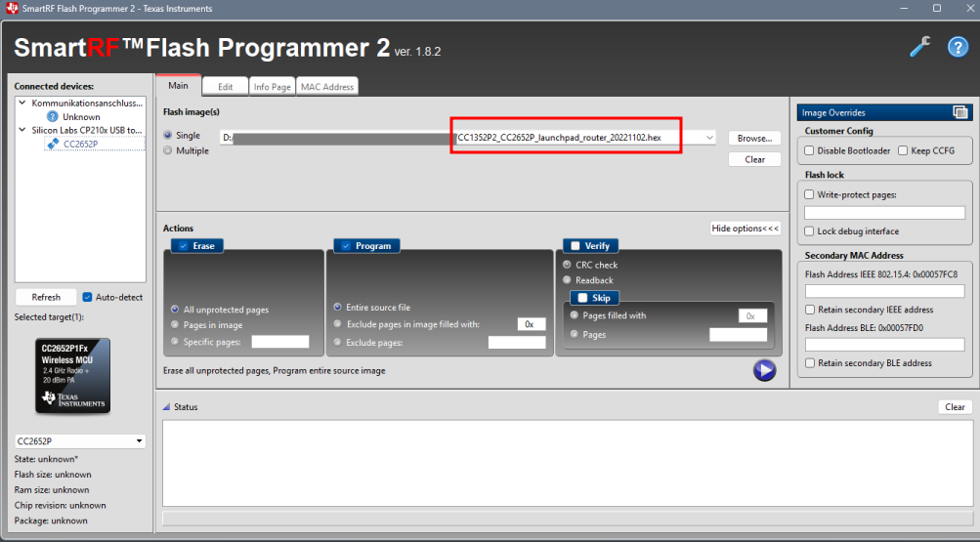
Task: Select the Multiple flash image radio button
Action: (168, 150)
